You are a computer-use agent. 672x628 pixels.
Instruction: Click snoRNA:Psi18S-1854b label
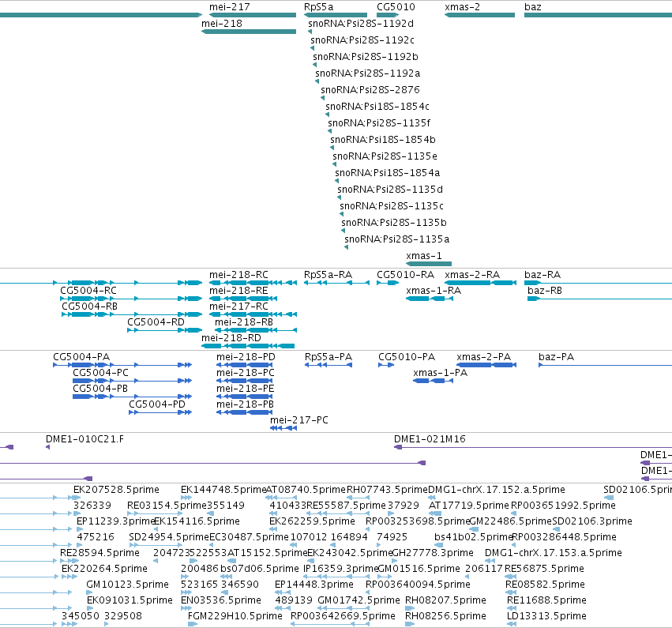pyautogui.click(x=383, y=140)
